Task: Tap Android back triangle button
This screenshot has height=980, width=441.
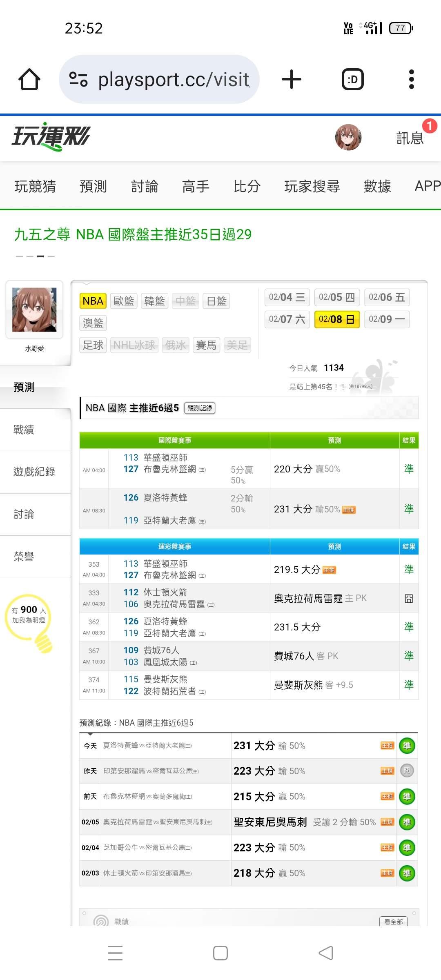Action: coord(326,953)
